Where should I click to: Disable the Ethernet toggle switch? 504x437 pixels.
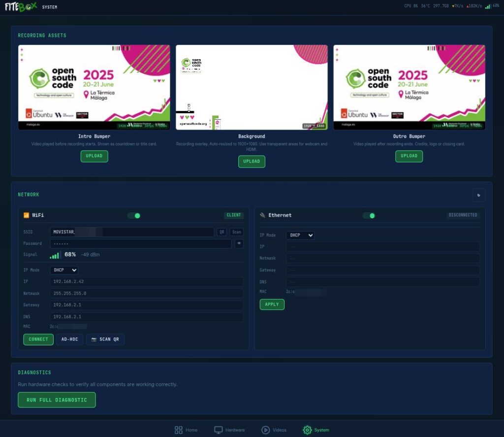[x=369, y=215]
